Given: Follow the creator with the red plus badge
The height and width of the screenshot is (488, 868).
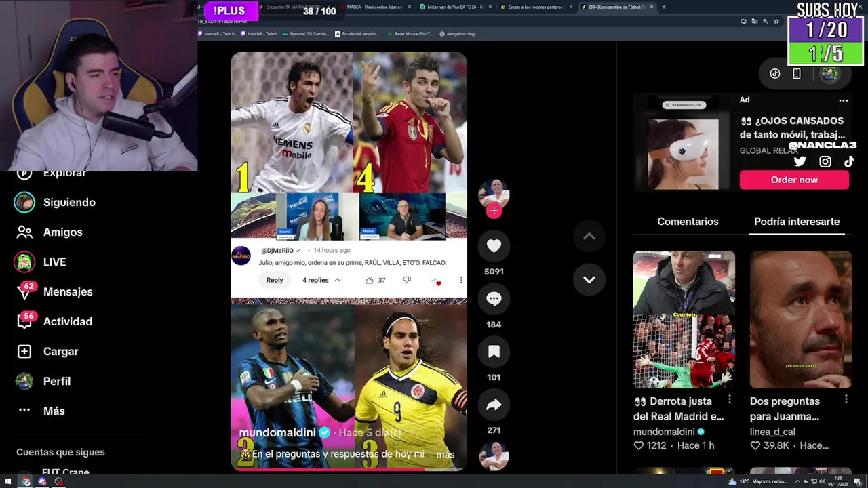Looking at the screenshot, I should pos(494,211).
